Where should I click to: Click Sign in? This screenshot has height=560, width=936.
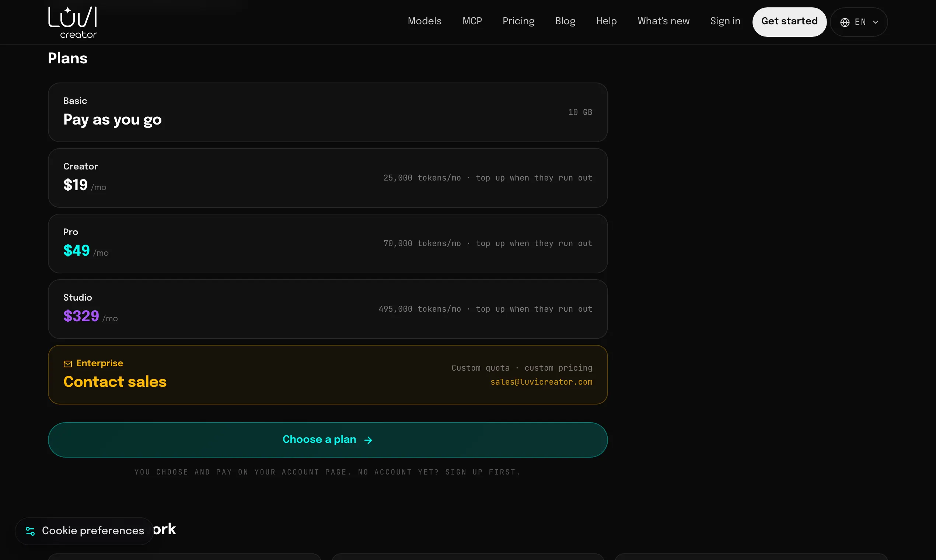[x=725, y=21]
